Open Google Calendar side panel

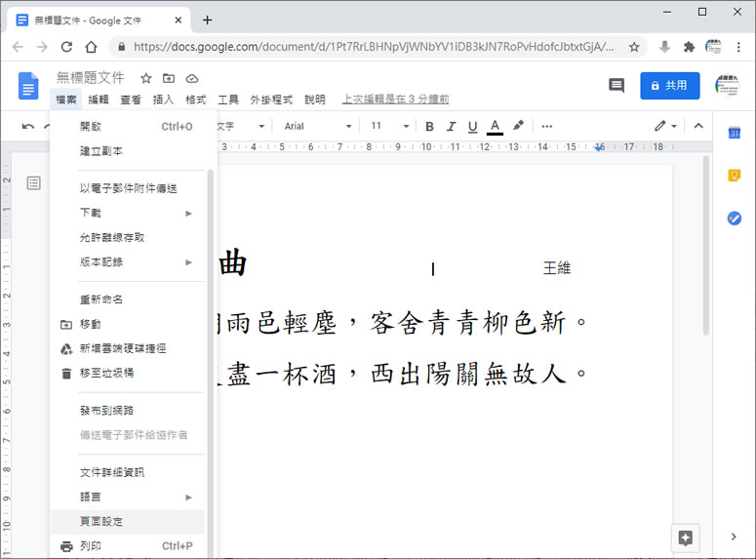point(734,133)
